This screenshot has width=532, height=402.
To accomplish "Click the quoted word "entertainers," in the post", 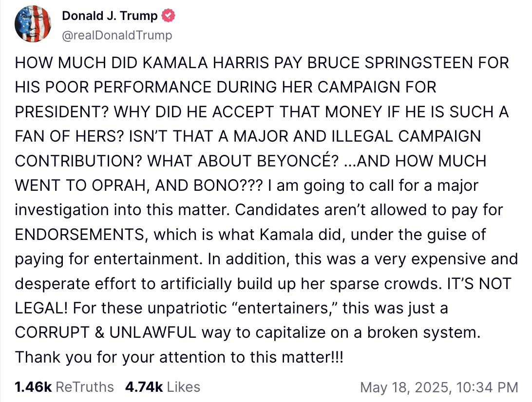I will 285,308.
